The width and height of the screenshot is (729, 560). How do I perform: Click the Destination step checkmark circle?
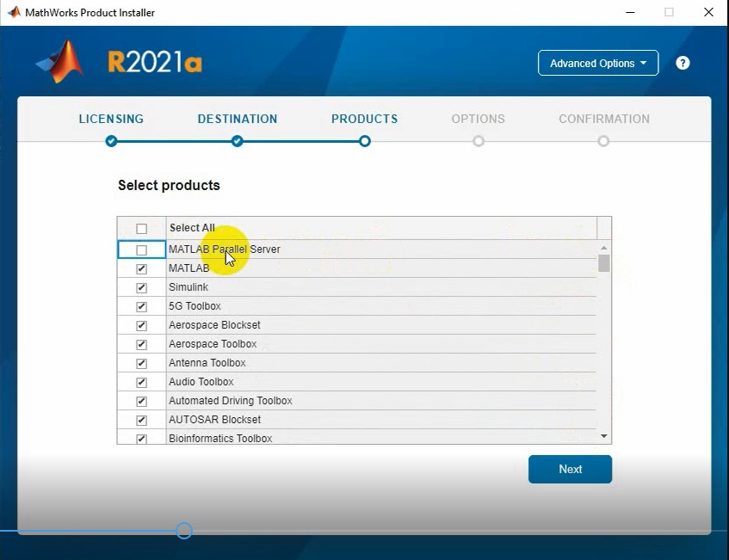(x=238, y=141)
